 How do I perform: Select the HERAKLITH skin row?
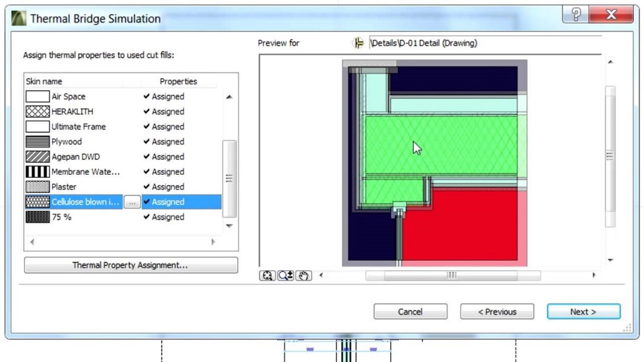[x=123, y=112]
